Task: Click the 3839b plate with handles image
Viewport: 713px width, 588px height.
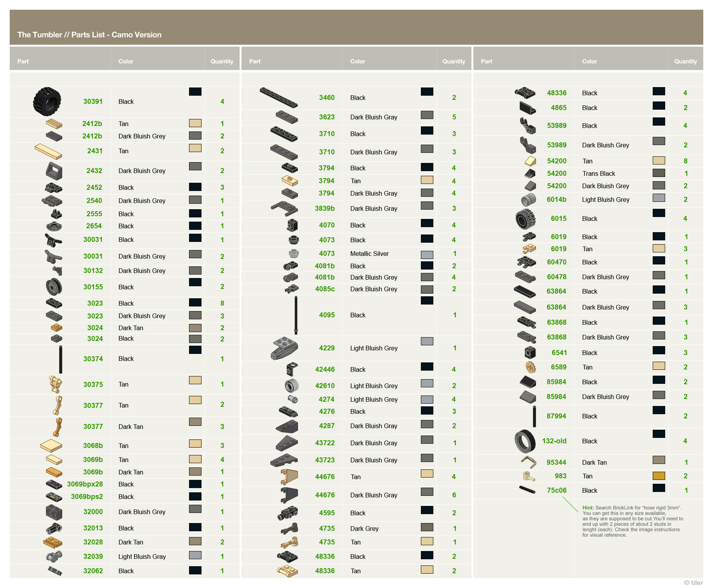Action: pyautogui.click(x=284, y=208)
